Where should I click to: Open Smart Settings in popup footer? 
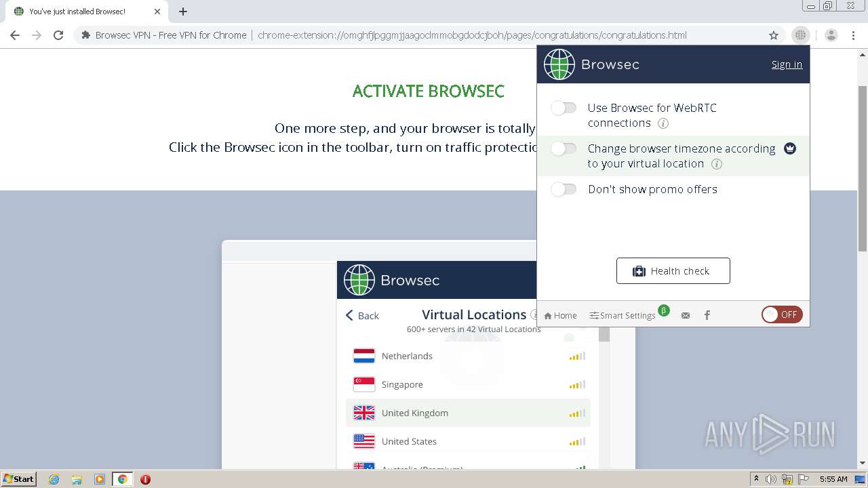pyautogui.click(x=623, y=315)
